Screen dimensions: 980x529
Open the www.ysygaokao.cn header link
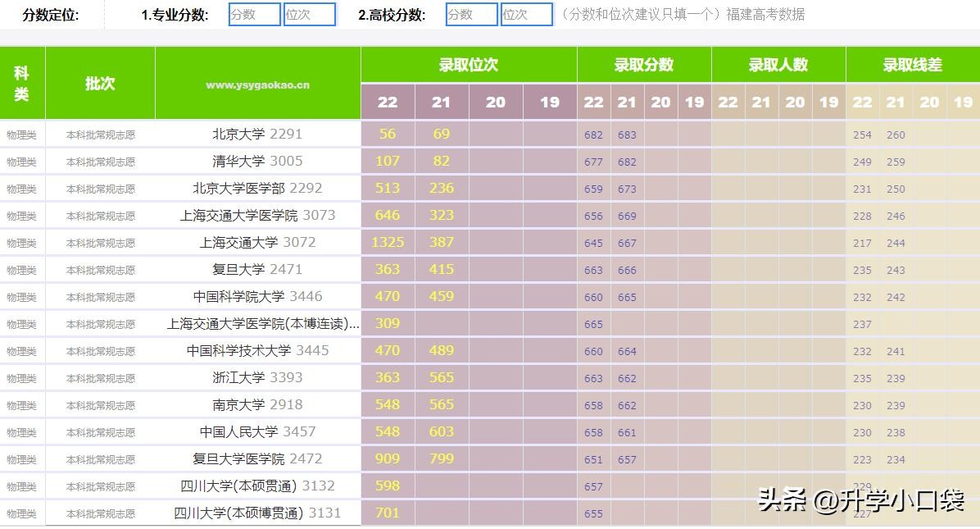click(x=257, y=84)
